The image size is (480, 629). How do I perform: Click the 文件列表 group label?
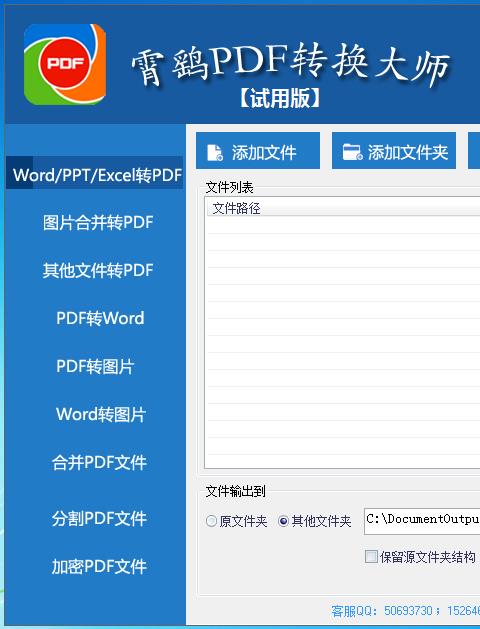point(229,187)
